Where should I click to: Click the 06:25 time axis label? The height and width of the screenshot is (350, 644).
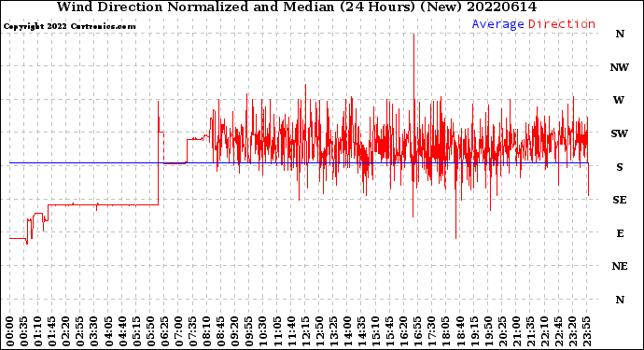point(164,331)
